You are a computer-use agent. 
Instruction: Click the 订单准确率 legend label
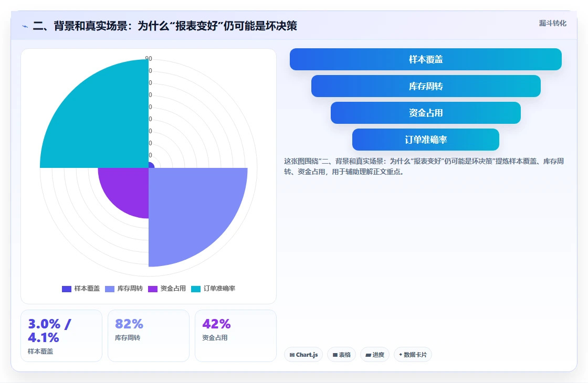(219, 289)
